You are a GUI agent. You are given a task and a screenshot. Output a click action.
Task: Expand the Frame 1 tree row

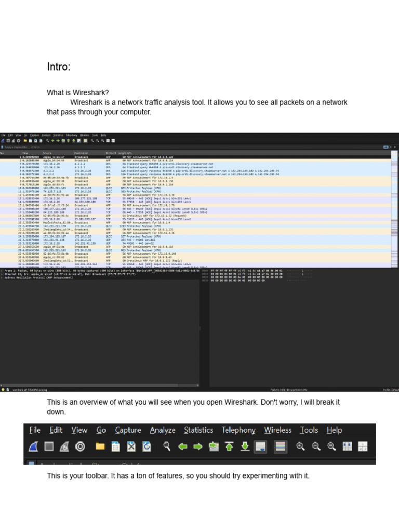point(2,271)
